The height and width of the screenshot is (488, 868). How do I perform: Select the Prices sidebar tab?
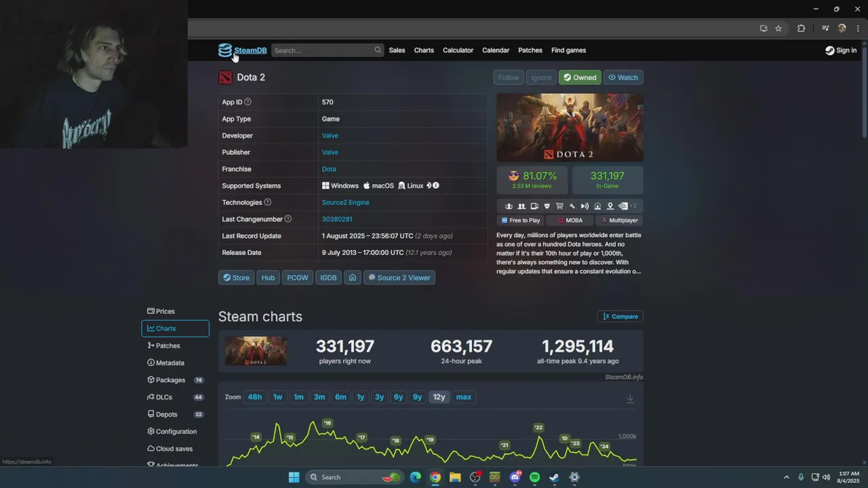tap(175, 311)
